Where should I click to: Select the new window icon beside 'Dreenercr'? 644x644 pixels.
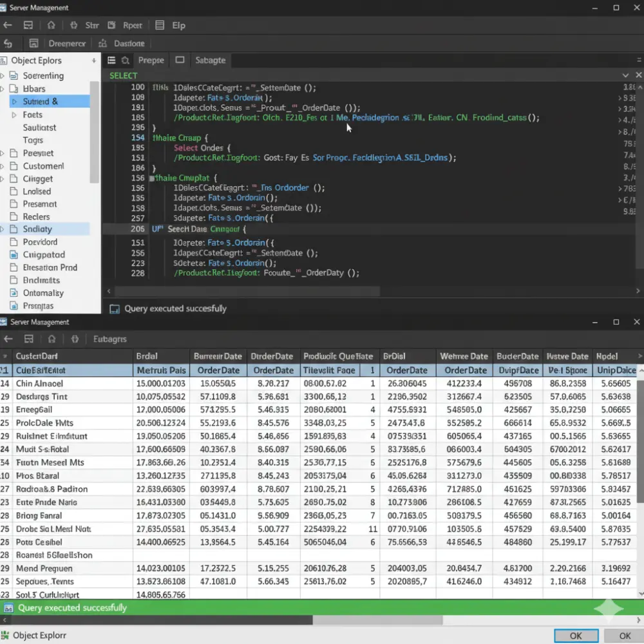coord(33,43)
